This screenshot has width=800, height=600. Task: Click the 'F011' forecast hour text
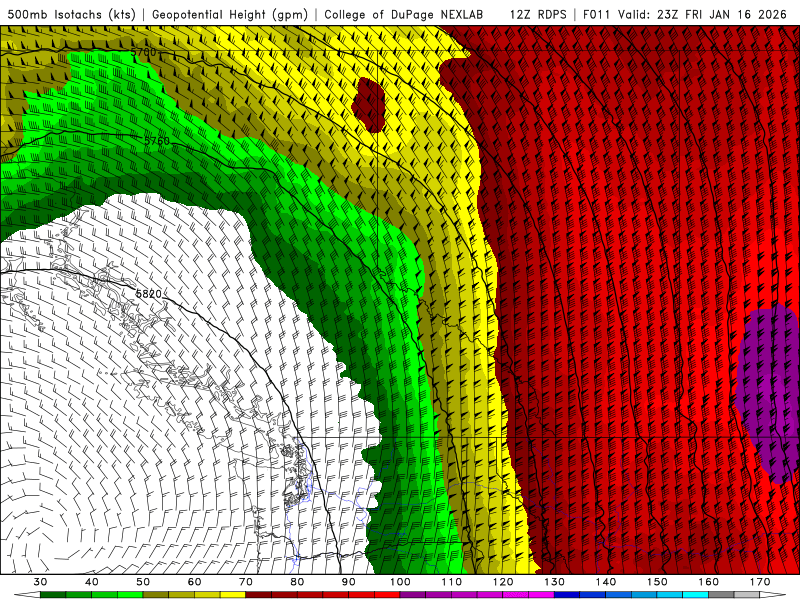click(597, 14)
